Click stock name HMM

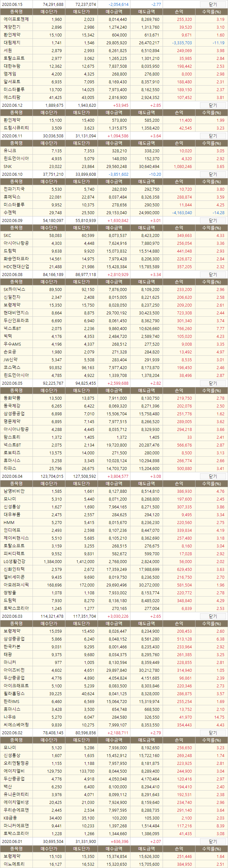point(9,522)
